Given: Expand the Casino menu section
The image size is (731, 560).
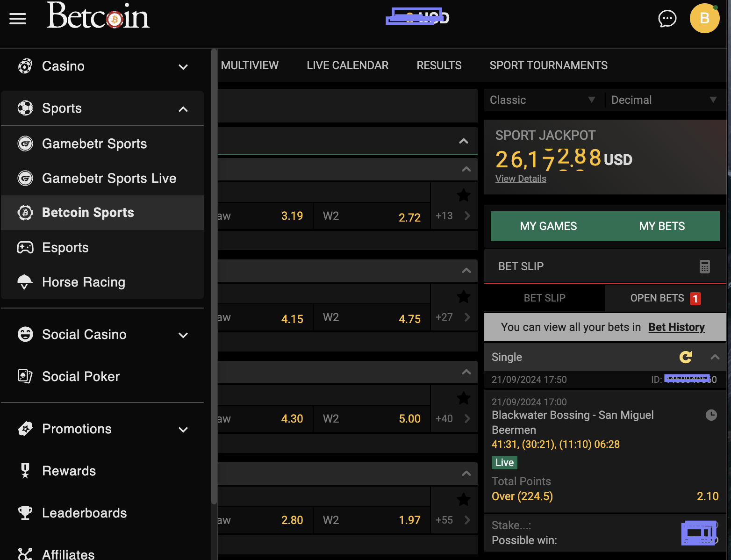Looking at the screenshot, I should point(183,67).
